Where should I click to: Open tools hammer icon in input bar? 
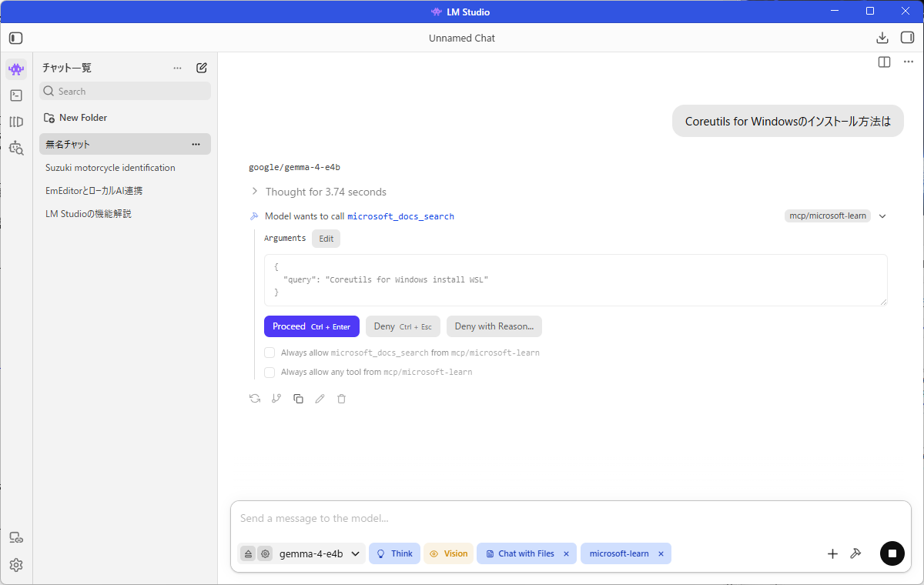[x=855, y=553]
